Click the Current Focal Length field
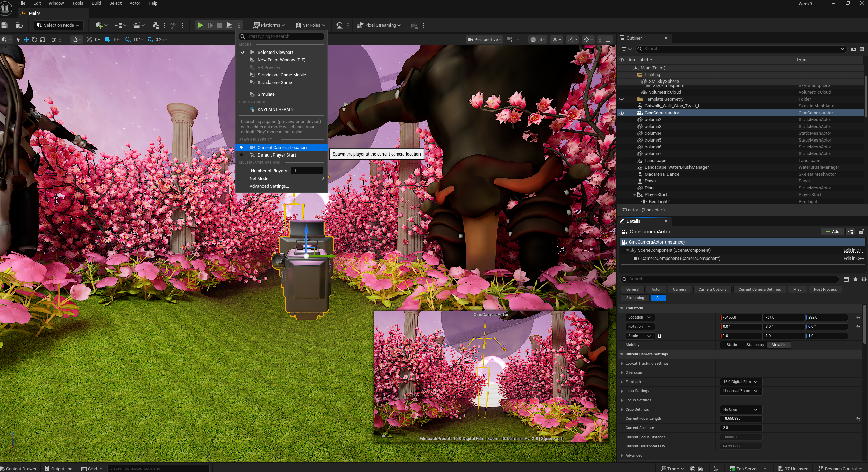 point(740,419)
